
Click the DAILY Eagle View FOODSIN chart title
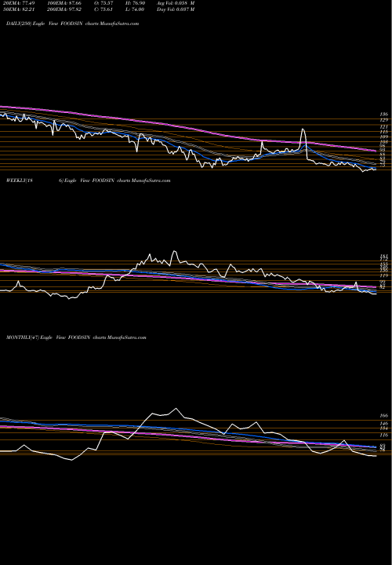(72, 24)
